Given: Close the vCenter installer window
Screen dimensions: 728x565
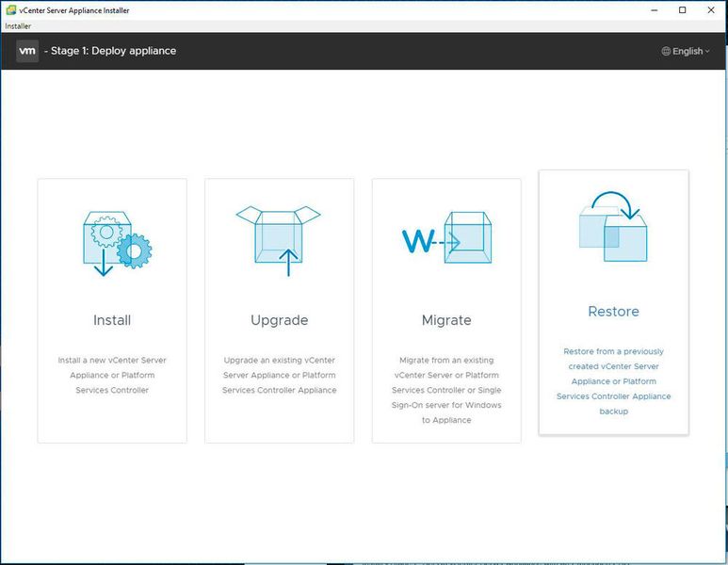Looking at the screenshot, I should tap(711, 9).
